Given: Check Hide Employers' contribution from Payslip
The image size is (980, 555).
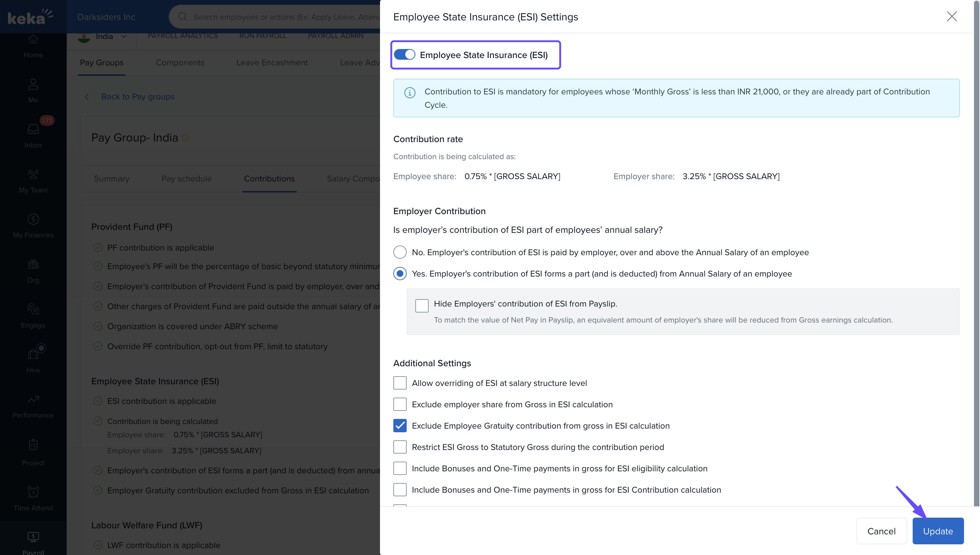Looking at the screenshot, I should click(x=422, y=305).
